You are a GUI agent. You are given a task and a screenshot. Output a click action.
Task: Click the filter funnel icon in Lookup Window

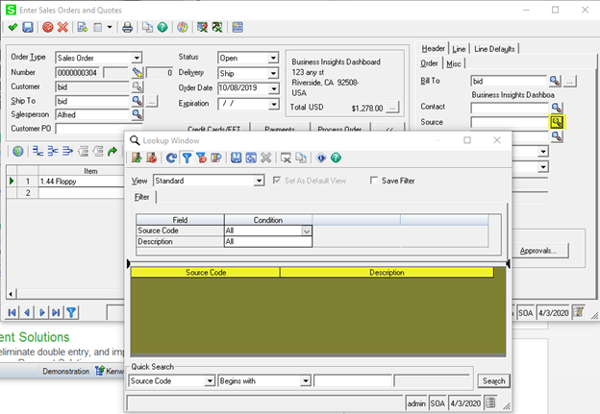(x=186, y=158)
